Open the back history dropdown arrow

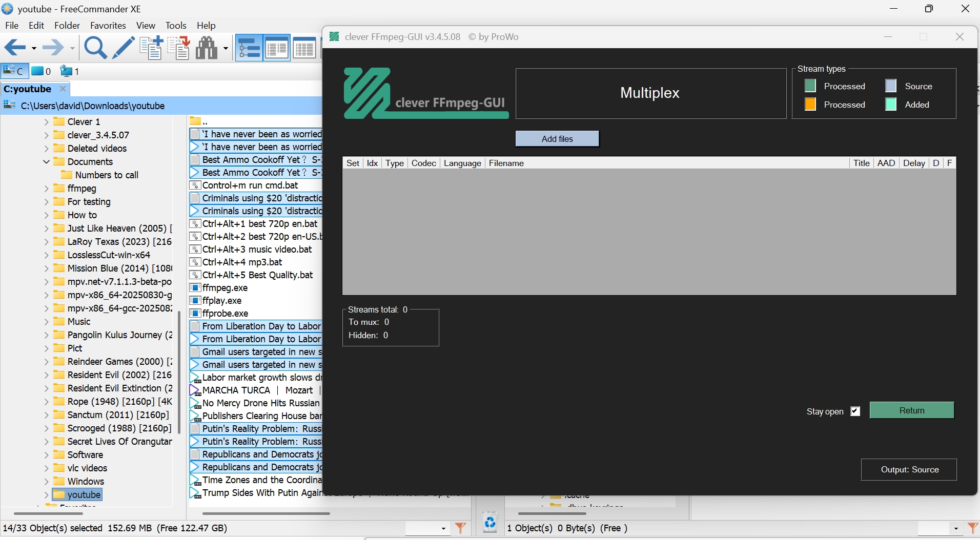point(34,49)
